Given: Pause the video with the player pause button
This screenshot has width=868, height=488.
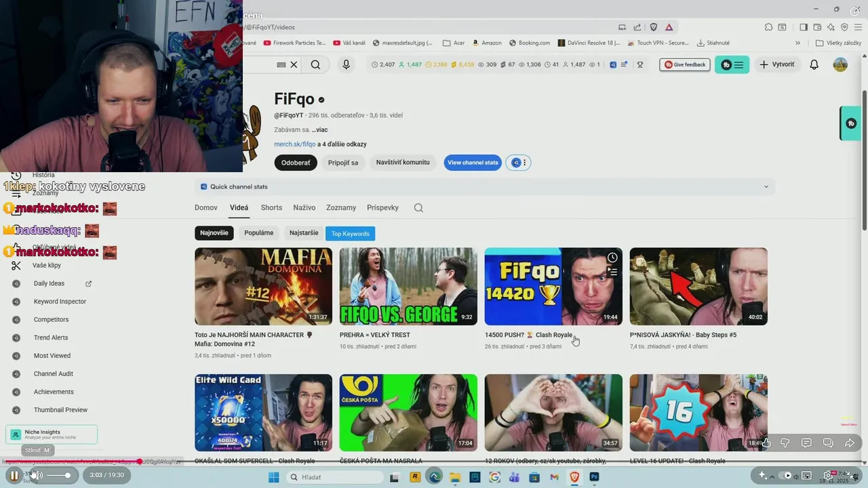Looking at the screenshot, I should coord(14,476).
